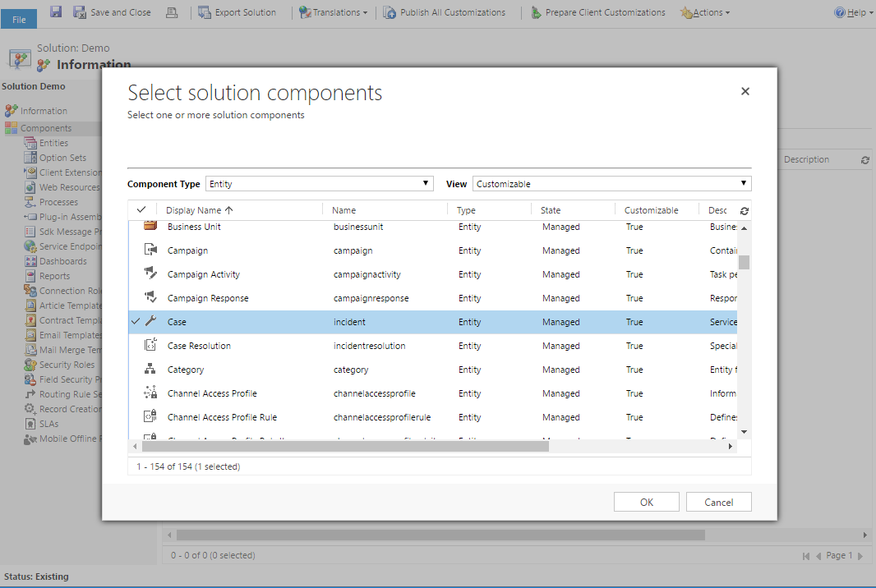The width and height of the screenshot is (876, 588).
Task: Click the Category entity icon
Action: tap(150, 369)
